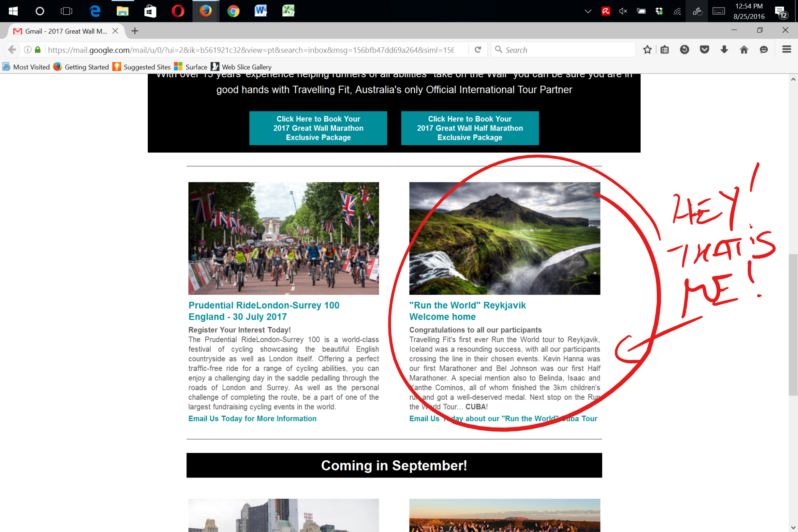This screenshot has height=532, width=798.
Task: Reload the current page
Action: pyautogui.click(x=478, y=50)
